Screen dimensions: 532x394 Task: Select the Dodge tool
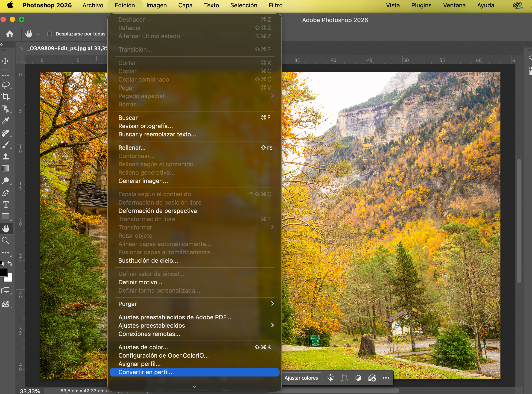coord(6,181)
